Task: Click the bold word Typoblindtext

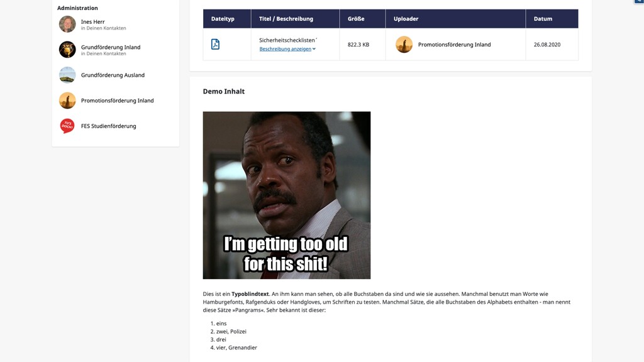Action: tap(250, 294)
